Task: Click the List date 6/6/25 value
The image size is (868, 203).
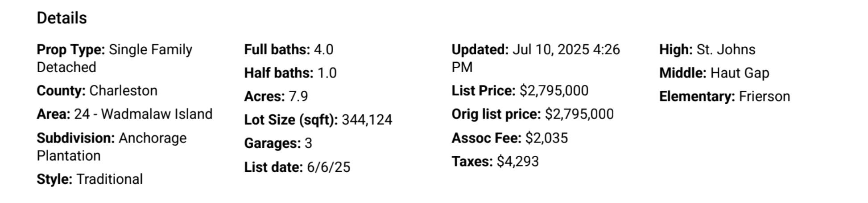Action: (297, 167)
